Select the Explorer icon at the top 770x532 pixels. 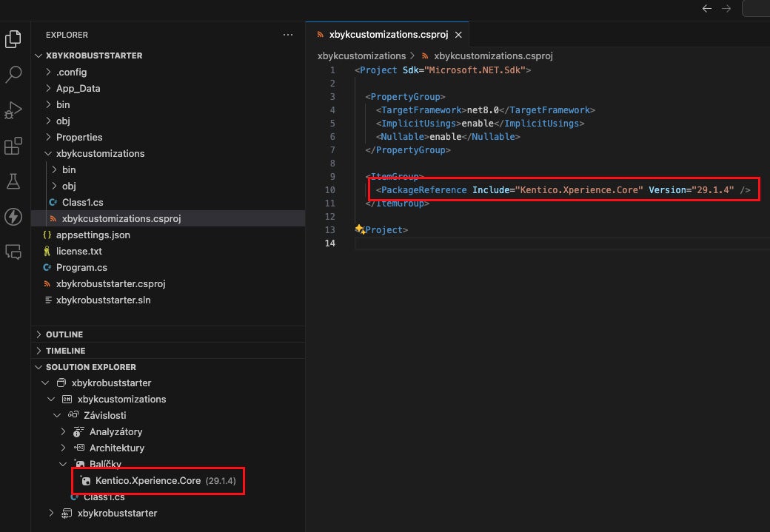coord(13,38)
